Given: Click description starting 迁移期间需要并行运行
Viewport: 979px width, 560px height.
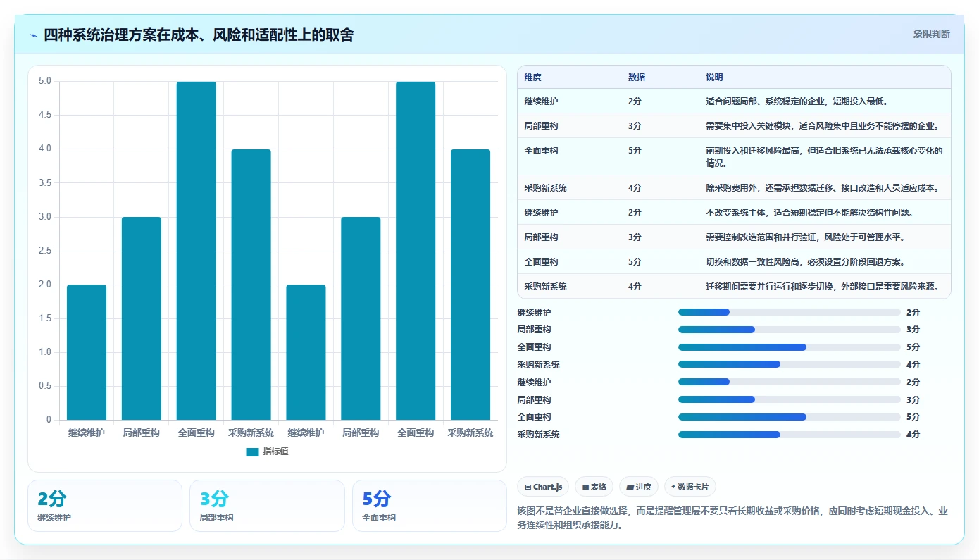Looking at the screenshot, I should [x=822, y=287].
